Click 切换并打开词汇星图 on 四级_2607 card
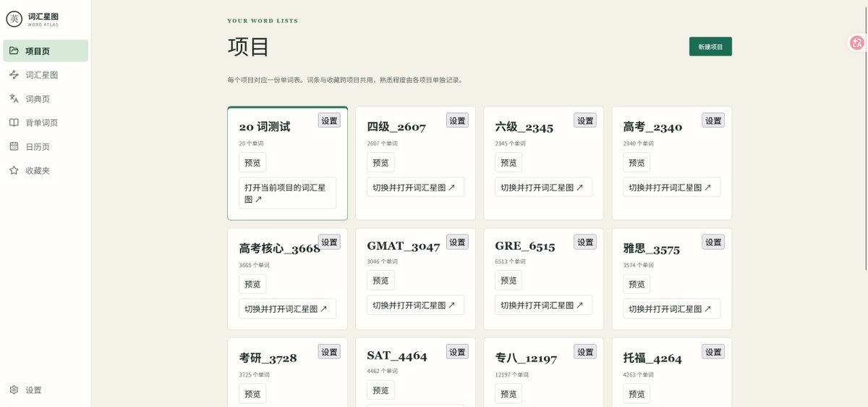The height and width of the screenshot is (407, 868). 415,187
